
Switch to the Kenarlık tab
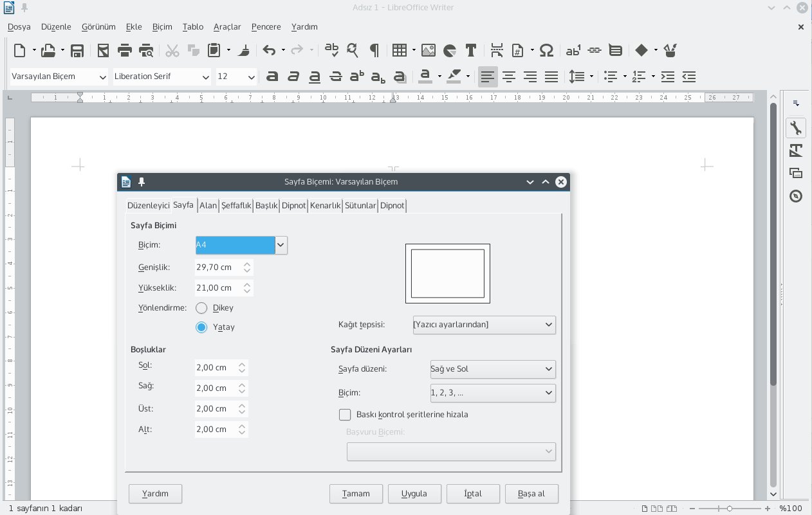(325, 206)
